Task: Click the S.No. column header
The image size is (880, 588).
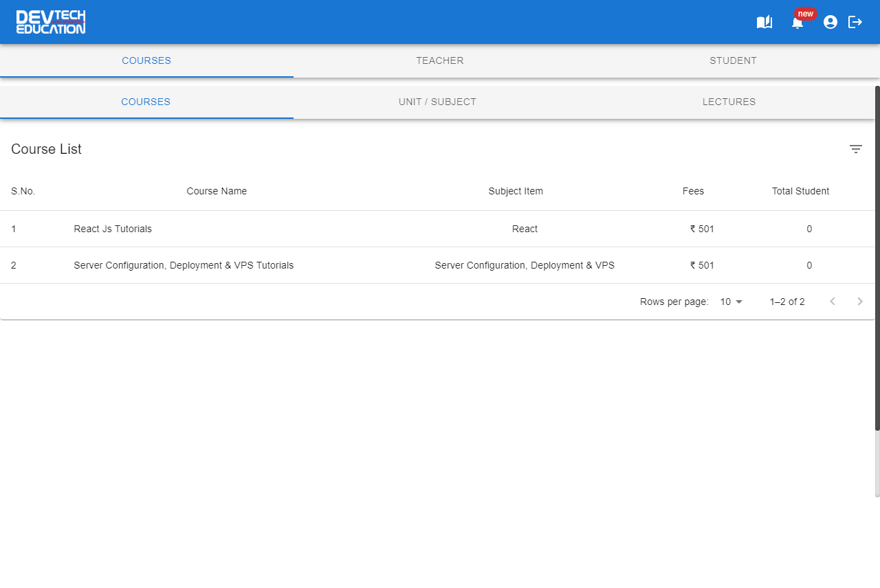Action: (x=23, y=191)
